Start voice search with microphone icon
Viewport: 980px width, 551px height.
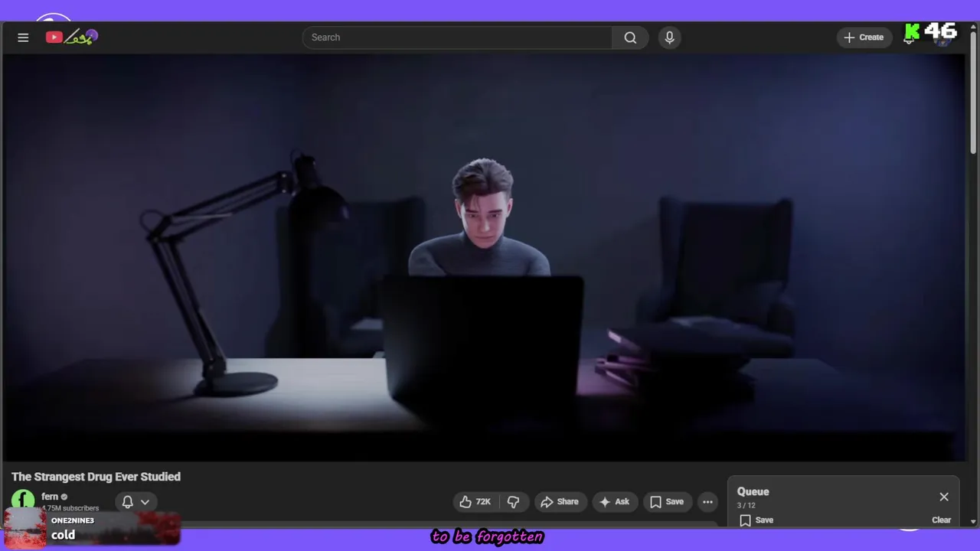(x=670, y=37)
